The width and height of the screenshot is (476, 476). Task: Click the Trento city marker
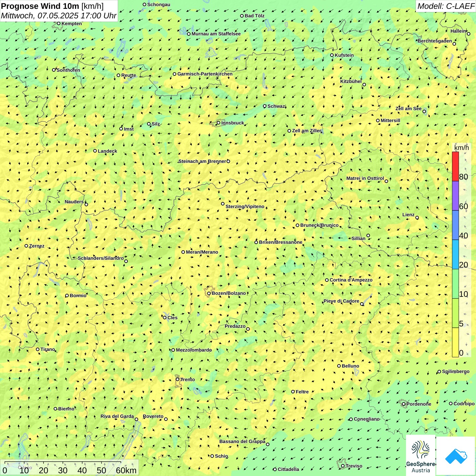point(177,379)
